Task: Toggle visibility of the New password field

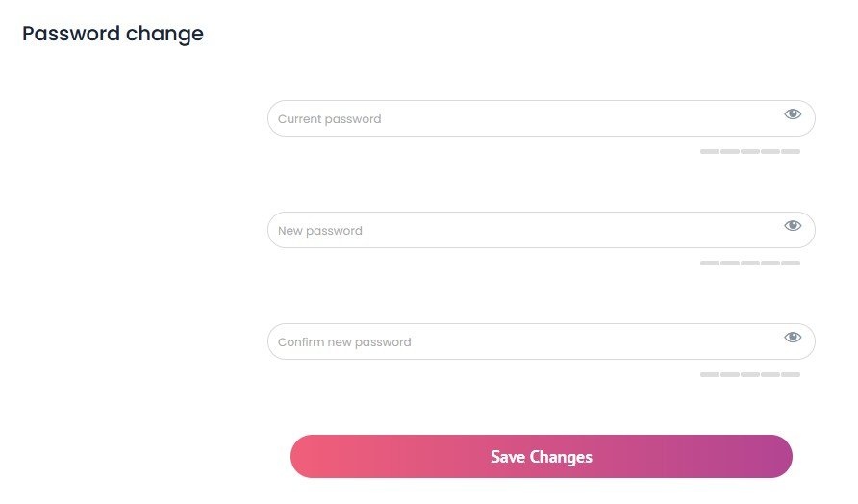Action: 792,226
